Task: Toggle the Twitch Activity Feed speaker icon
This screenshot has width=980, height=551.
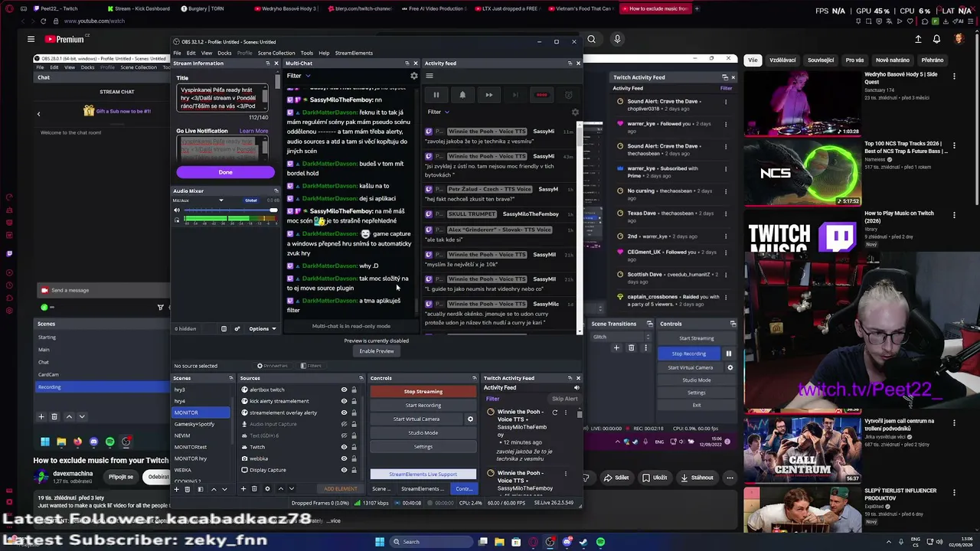Action: 577,388
